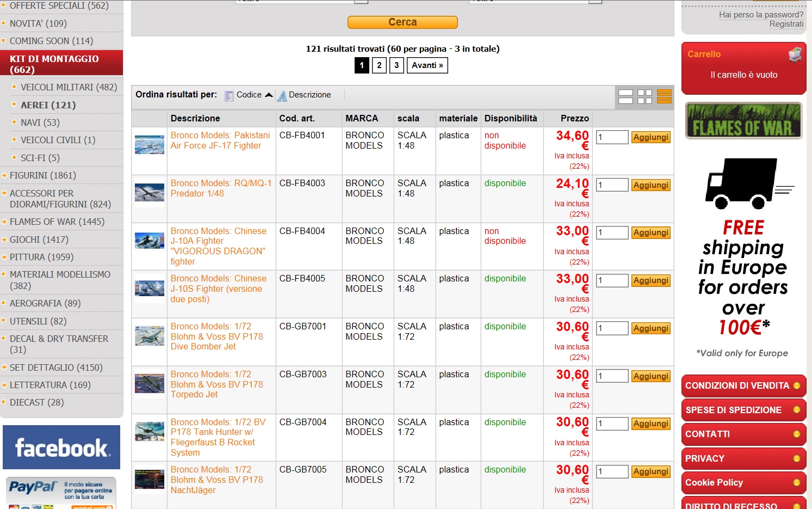
Task: Select compact orange list view icon
Action: click(x=664, y=96)
